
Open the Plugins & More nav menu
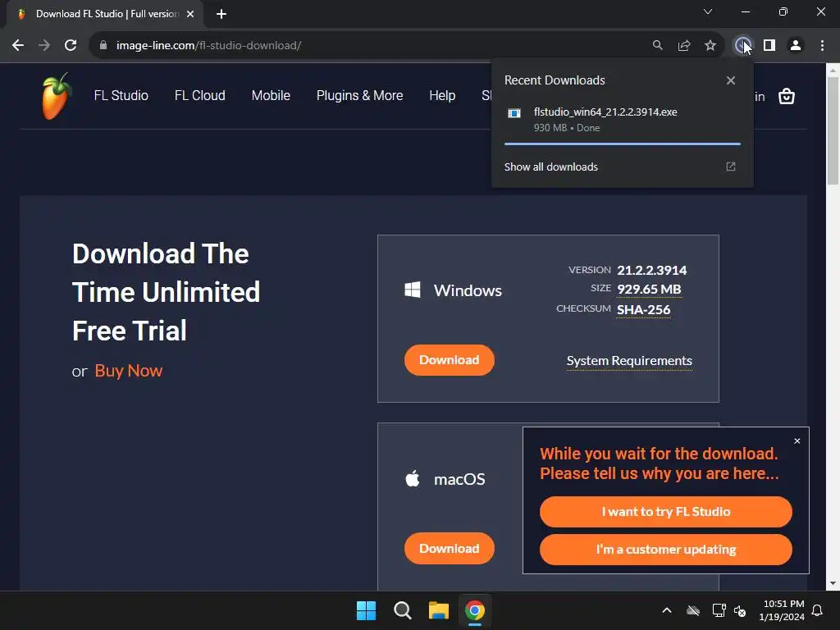pos(359,95)
